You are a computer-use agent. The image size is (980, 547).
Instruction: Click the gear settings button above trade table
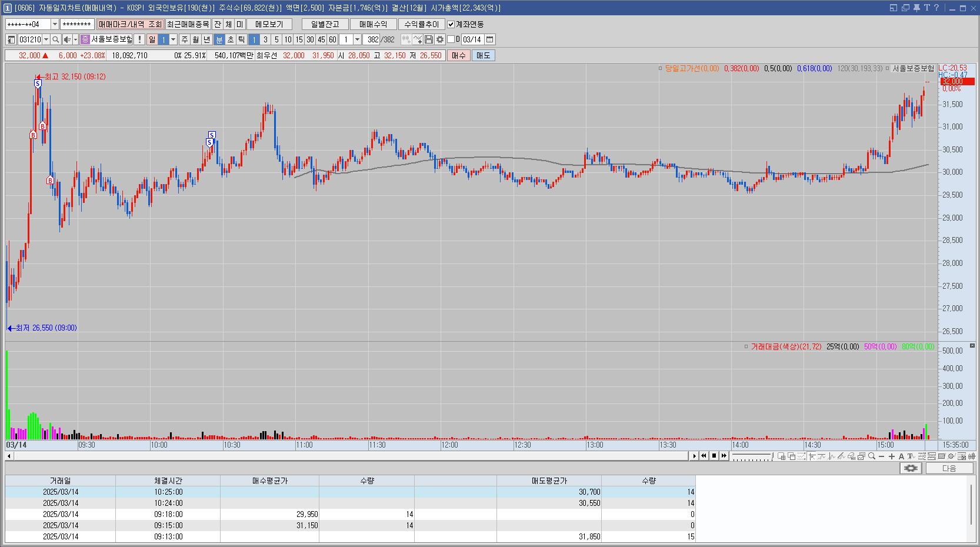coord(911,468)
